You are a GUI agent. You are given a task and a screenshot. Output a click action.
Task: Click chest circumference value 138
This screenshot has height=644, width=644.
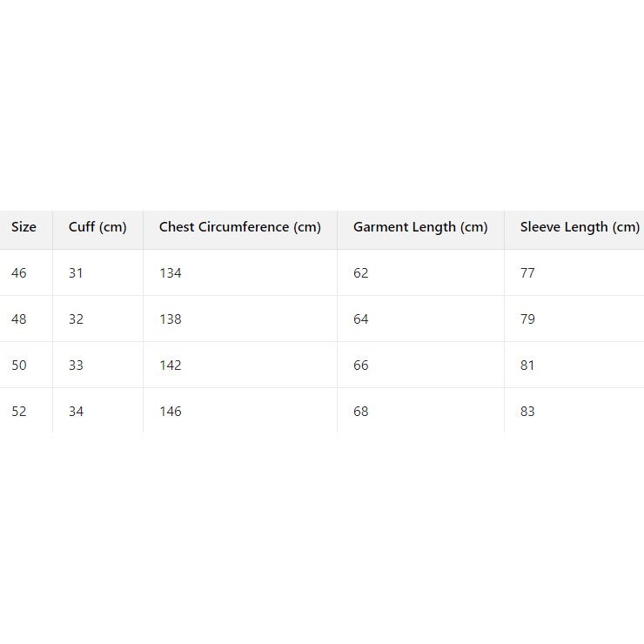pos(171,319)
